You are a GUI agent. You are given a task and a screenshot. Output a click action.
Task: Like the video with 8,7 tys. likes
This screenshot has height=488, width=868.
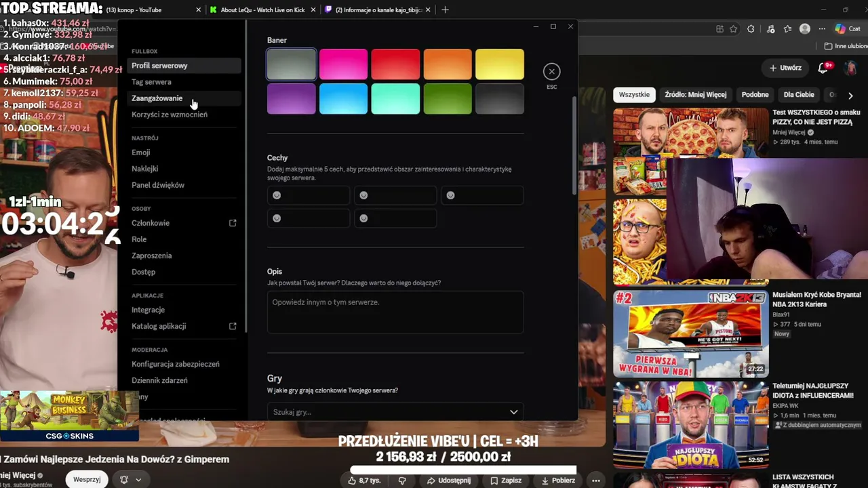click(x=365, y=481)
